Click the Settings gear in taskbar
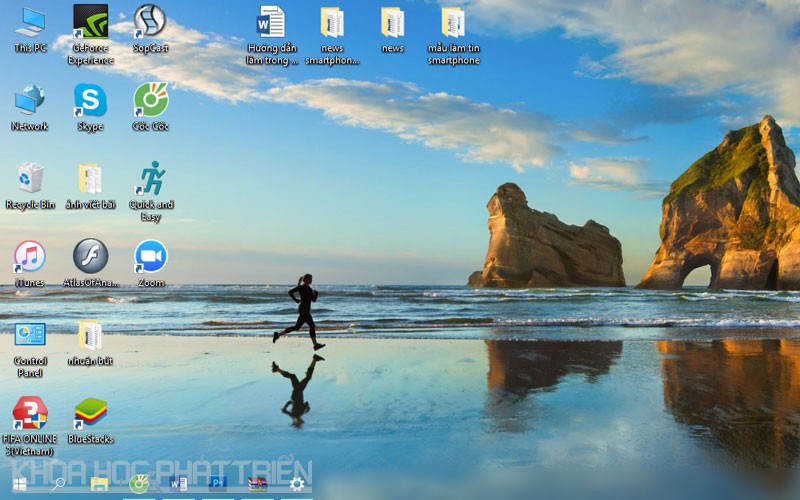This screenshot has width=800, height=500. pos(297,484)
